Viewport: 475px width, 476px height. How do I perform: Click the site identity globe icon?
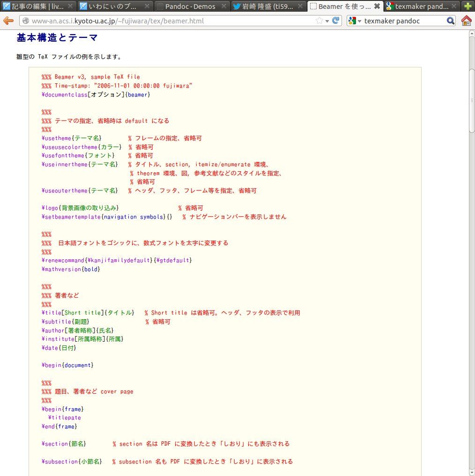pos(26,21)
